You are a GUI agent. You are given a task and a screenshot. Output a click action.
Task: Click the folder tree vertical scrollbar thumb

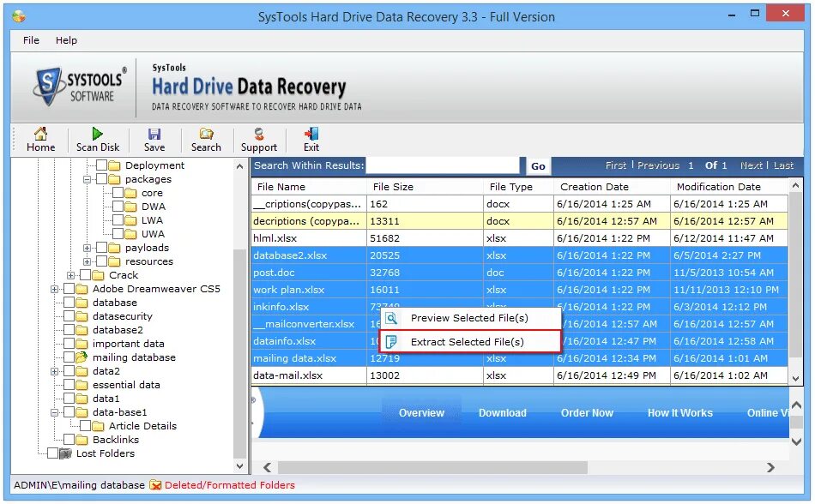pos(239,353)
